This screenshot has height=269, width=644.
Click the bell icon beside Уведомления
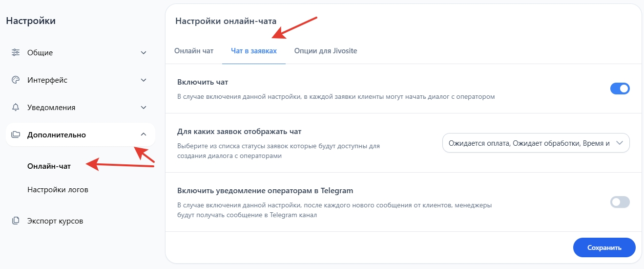16,107
